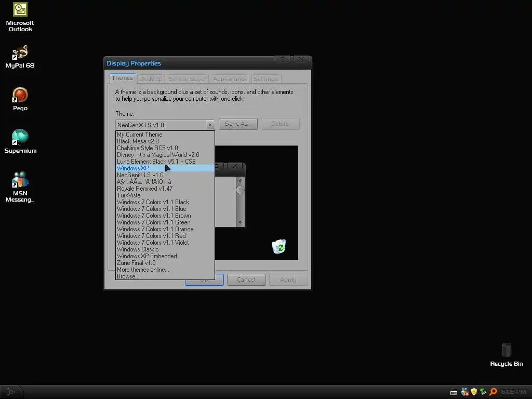Select the Recycle Bin on the desktop

click(506, 354)
